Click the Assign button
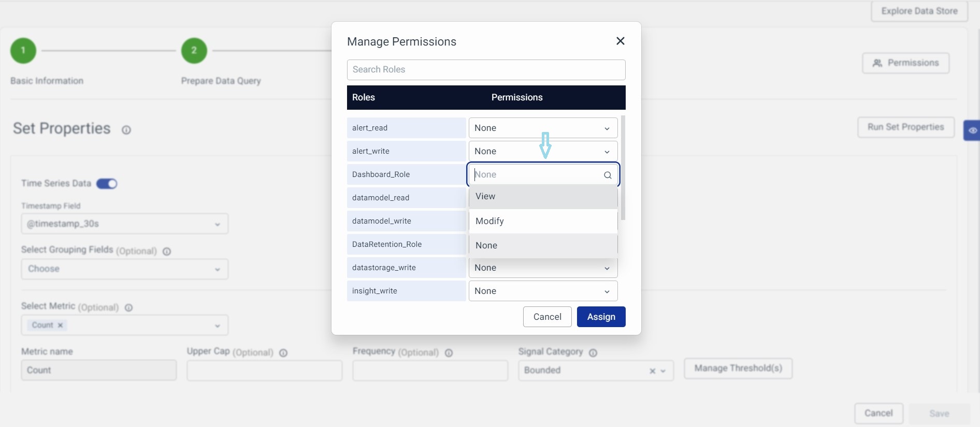This screenshot has width=980, height=427. pos(601,317)
